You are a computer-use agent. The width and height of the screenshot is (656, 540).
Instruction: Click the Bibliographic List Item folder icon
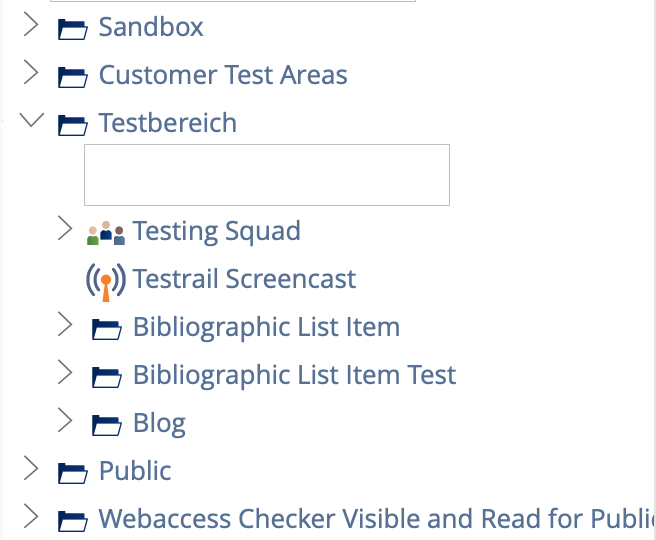(x=106, y=328)
